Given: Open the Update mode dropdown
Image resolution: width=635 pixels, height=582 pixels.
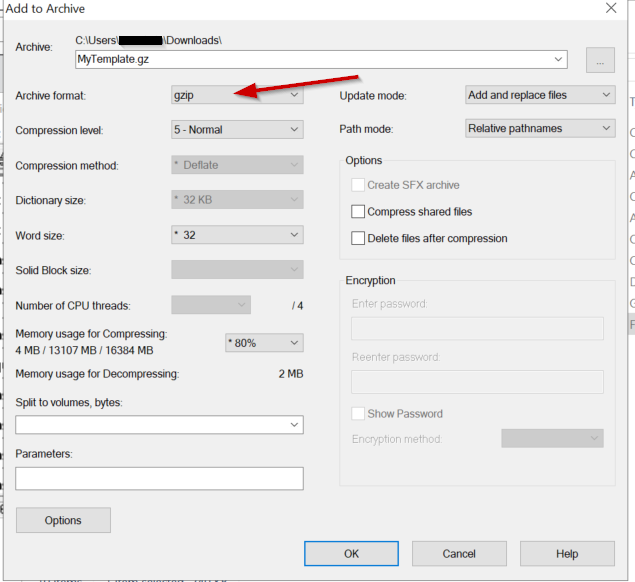Looking at the screenshot, I should tap(540, 95).
